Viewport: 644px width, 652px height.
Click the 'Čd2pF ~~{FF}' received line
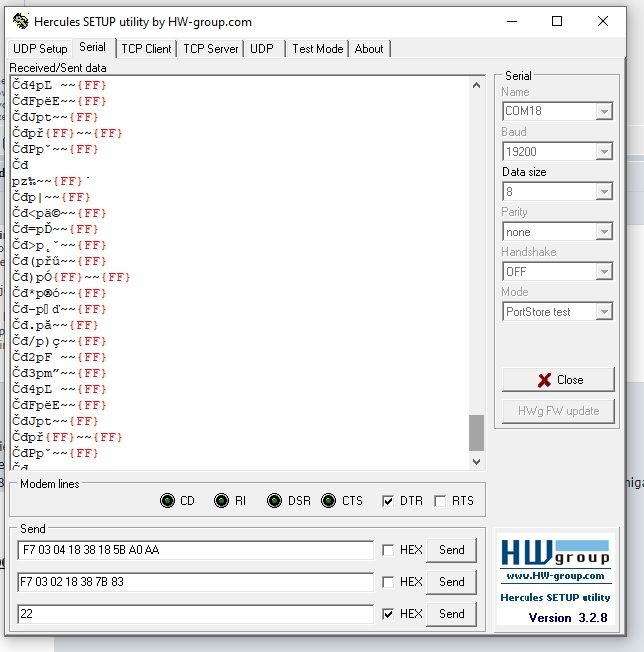click(59, 357)
